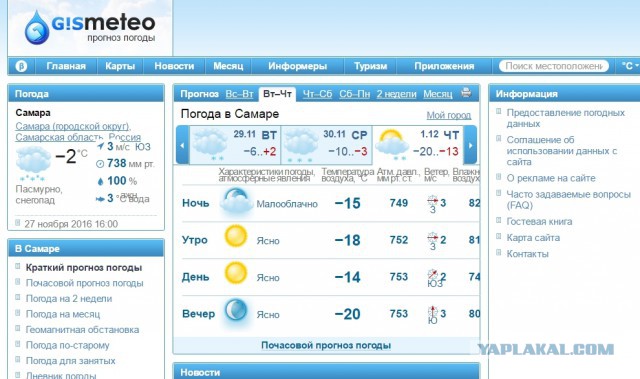Image resolution: width=640 pixels, height=379 pixels.
Task: Click current weather snowfall cloud icon
Action: coord(33,164)
